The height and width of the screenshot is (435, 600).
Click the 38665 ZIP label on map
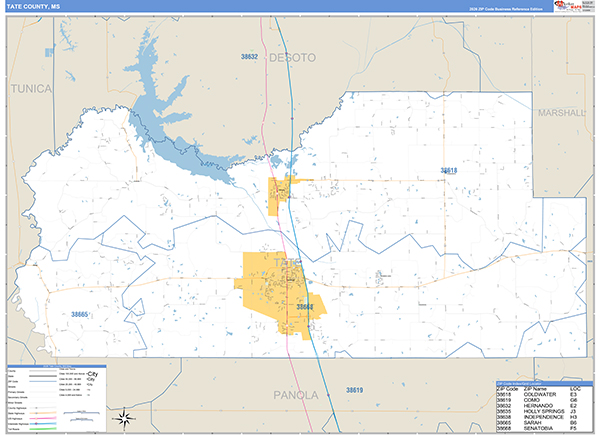pyautogui.click(x=80, y=315)
